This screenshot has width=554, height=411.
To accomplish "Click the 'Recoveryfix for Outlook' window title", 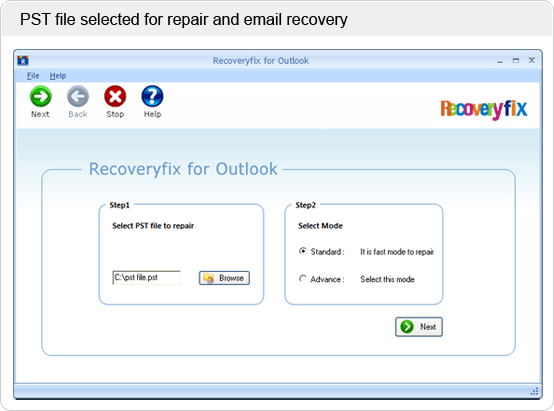I will click(x=261, y=61).
